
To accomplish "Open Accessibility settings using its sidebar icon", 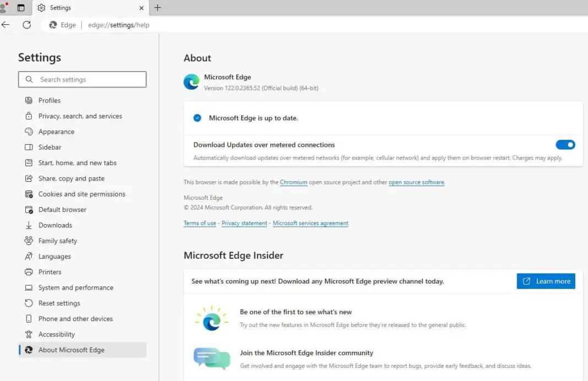I will pos(29,334).
